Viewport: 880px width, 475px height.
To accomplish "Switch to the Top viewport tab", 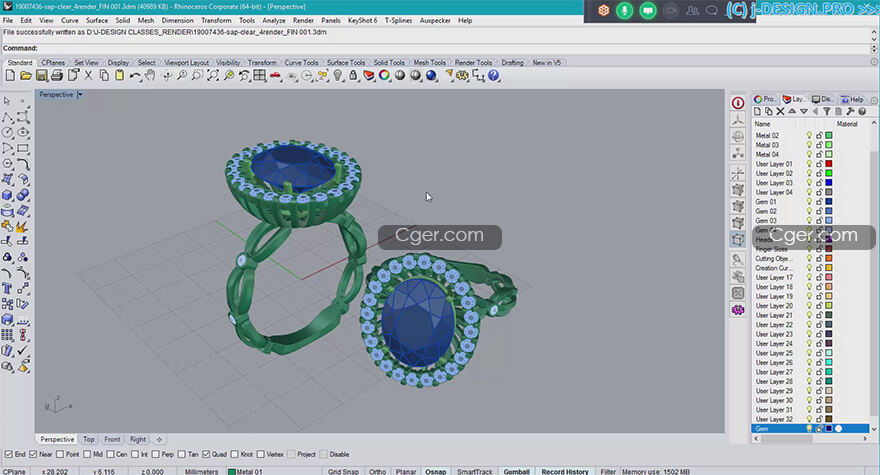I will coord(89,439).
